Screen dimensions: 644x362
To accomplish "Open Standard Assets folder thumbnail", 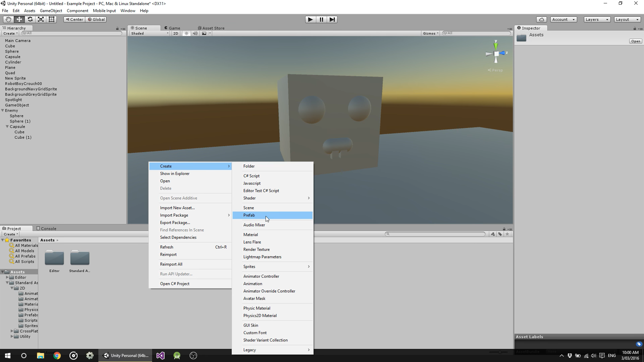I will [80, 258].
